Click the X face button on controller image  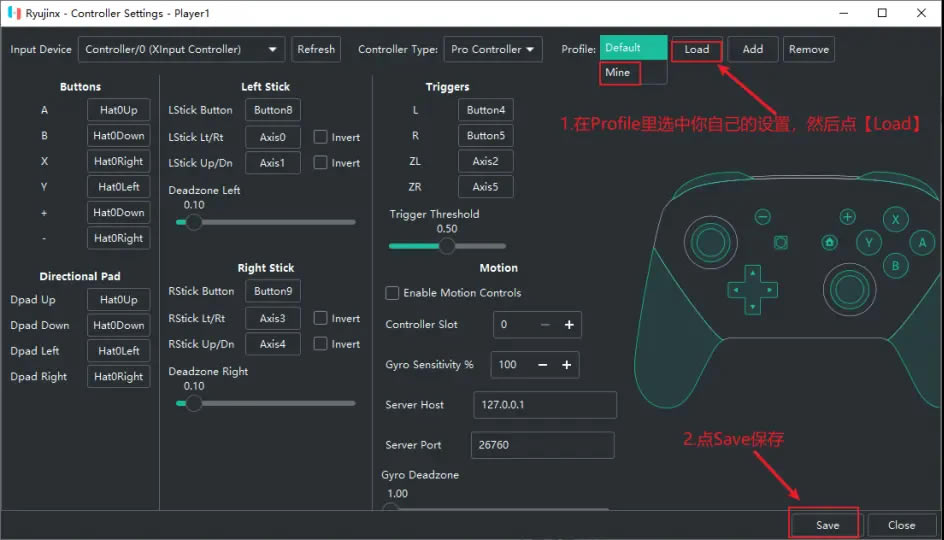click(896, 220)
